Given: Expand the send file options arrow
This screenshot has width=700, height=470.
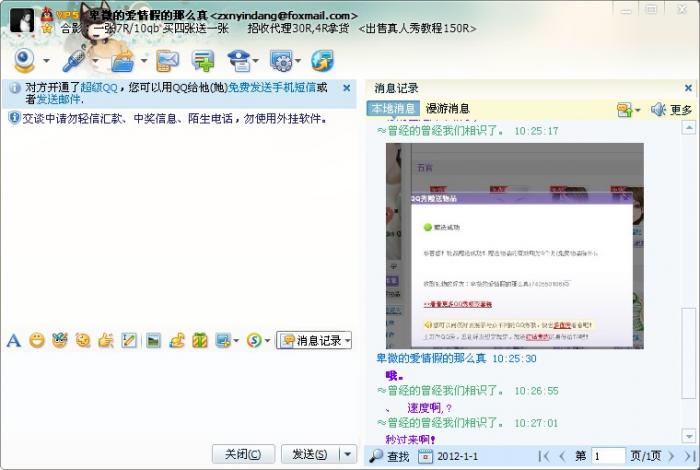Looking at the screenshot, I should [x=144, y=61].
